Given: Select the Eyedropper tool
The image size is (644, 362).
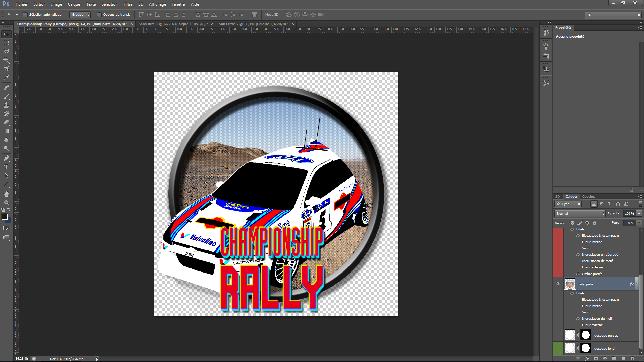Looking at the screenshot, I should (x=6, y=78).
